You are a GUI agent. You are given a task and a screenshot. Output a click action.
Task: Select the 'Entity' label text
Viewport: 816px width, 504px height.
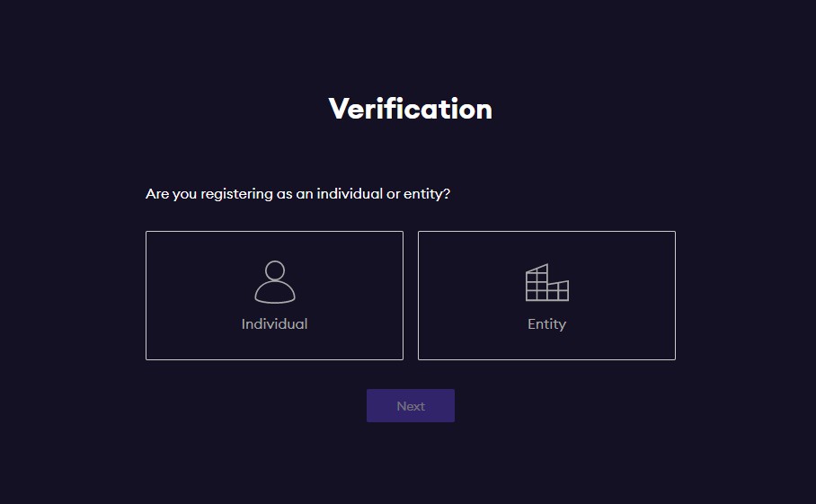[x=546, y=324]
